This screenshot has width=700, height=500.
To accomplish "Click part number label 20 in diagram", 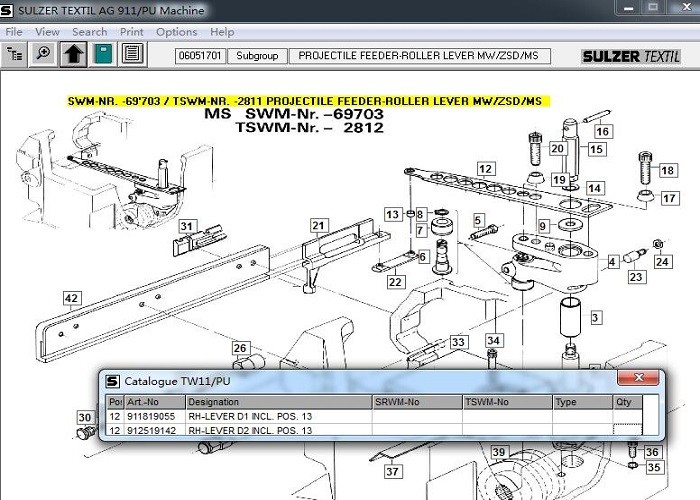I will (x=557, y=148).
